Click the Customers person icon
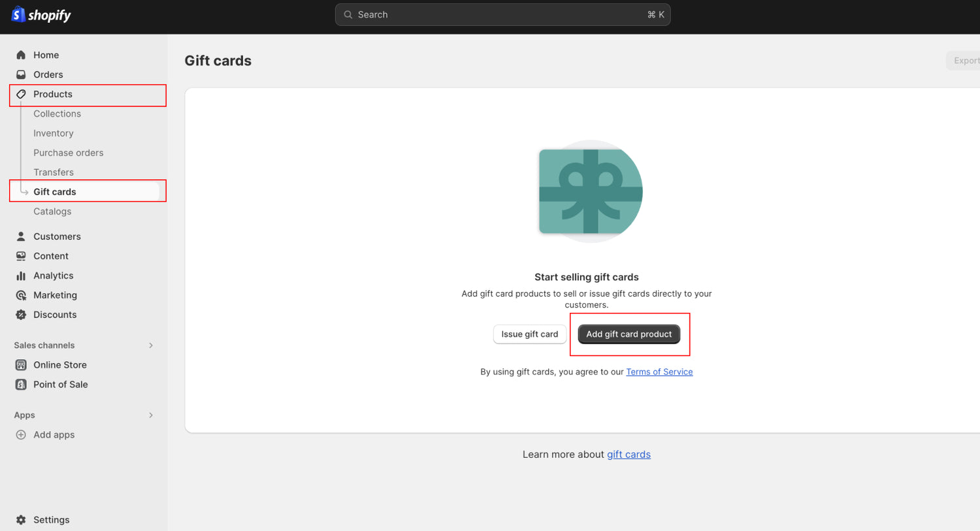The height and width of the screenshot is (531, 980). coord(21,236)
